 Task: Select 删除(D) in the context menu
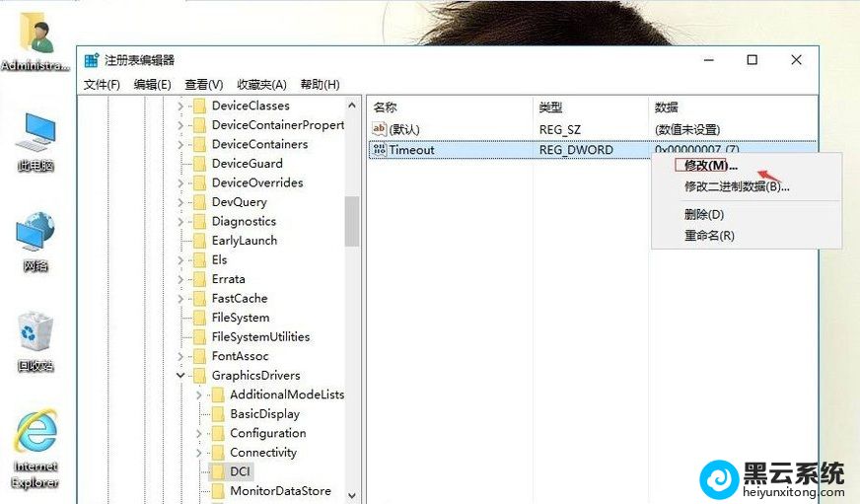point(704,214)
